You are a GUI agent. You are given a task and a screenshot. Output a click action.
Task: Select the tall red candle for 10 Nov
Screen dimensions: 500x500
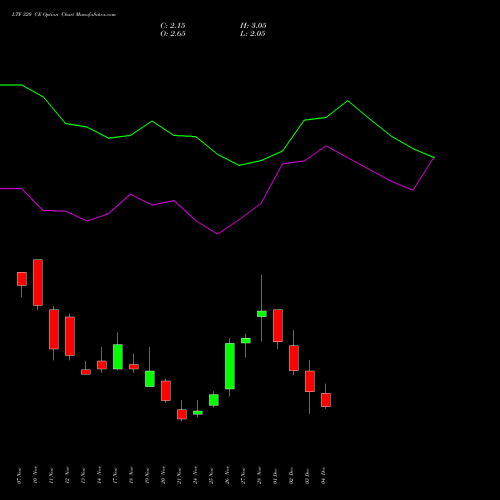tap(38, 282)
